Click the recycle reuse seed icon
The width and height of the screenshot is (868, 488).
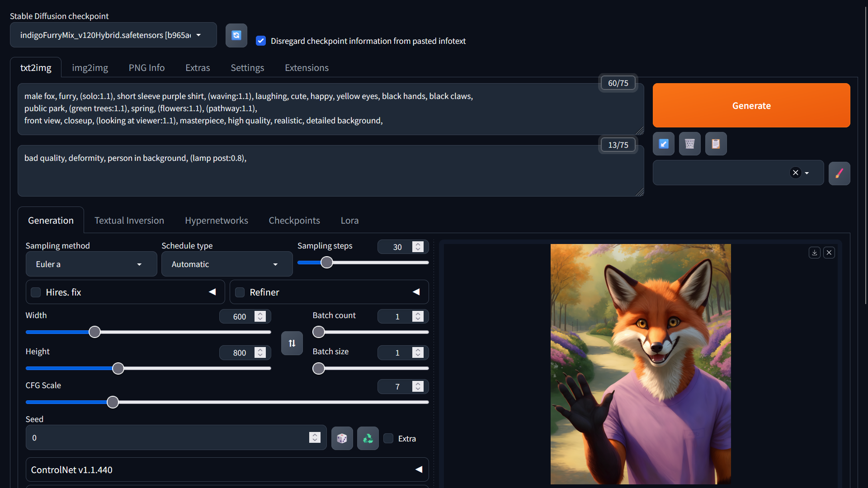[368, 438]
